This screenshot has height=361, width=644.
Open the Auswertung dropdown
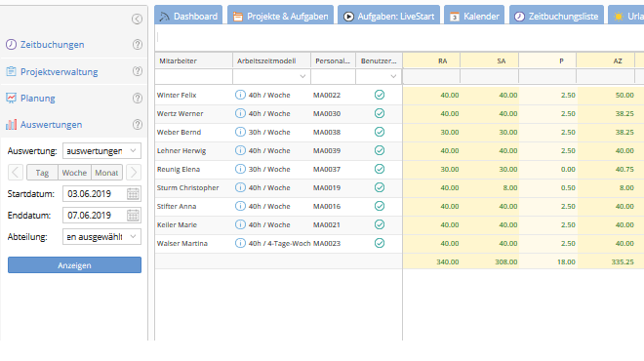tap(101, 150)
